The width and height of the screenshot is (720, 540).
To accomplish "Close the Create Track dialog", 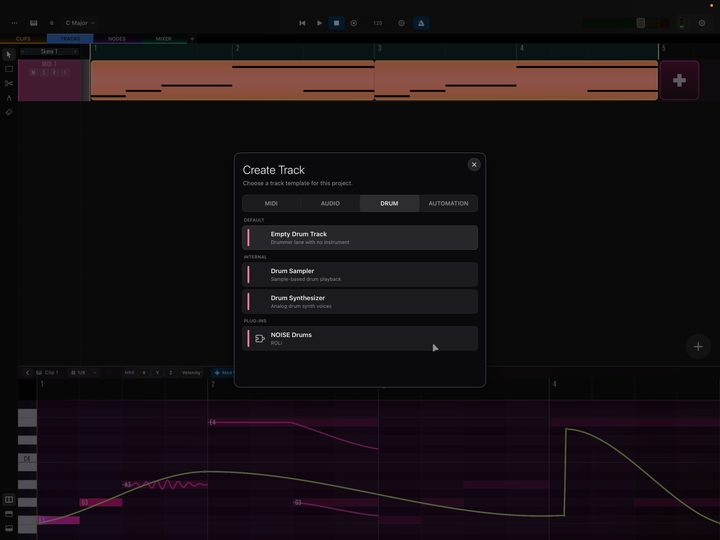I will [x=474, y=164].
